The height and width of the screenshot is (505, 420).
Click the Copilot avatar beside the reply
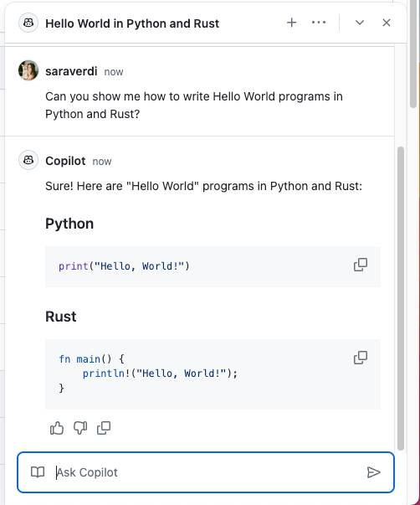click(28, 160)
